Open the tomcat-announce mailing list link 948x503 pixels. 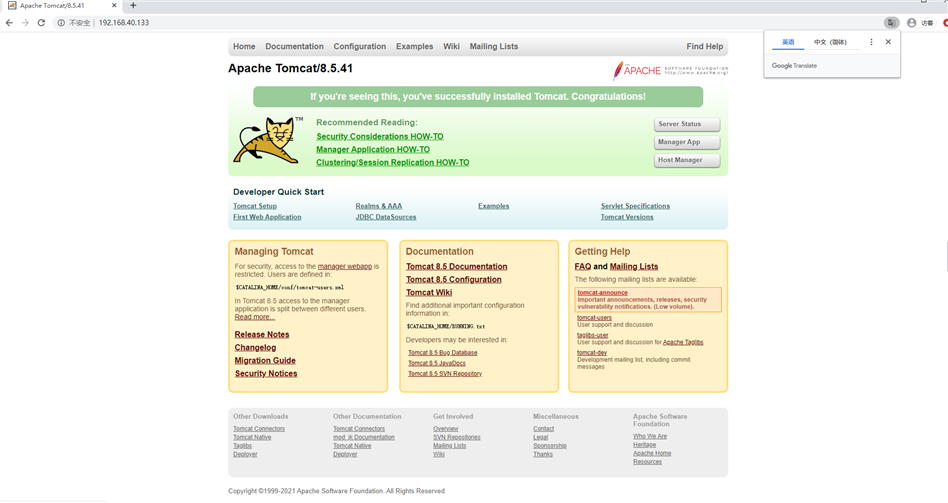point(602,293)
